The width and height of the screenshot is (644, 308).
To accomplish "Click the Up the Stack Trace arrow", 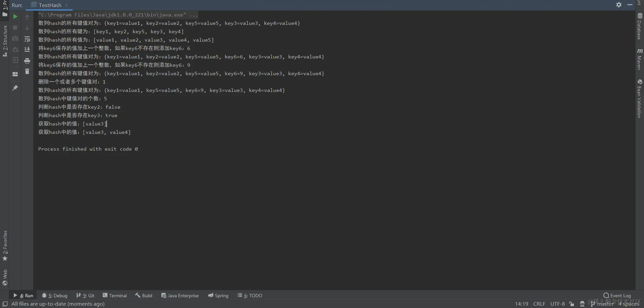I will [27, 17].
